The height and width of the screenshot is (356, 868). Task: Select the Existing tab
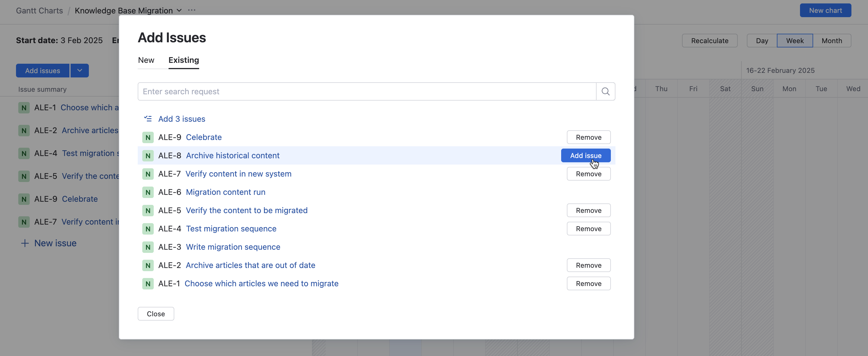click(x=184, y=60)
